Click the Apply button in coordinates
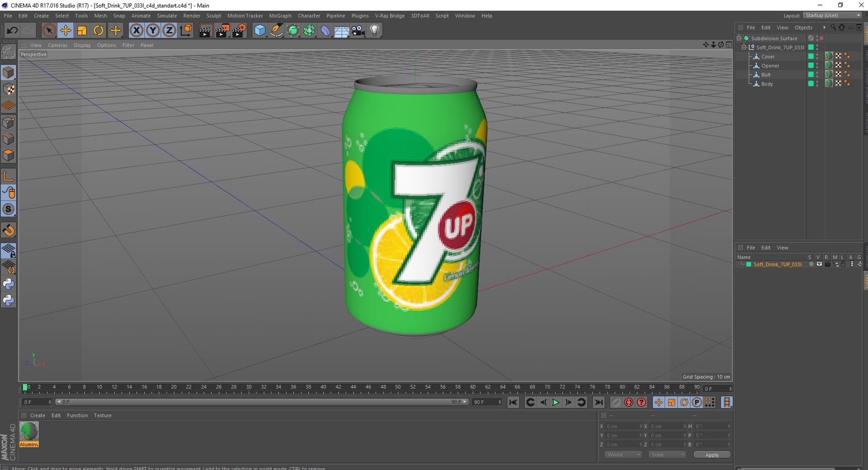The image size is (868, 470). 712,455
